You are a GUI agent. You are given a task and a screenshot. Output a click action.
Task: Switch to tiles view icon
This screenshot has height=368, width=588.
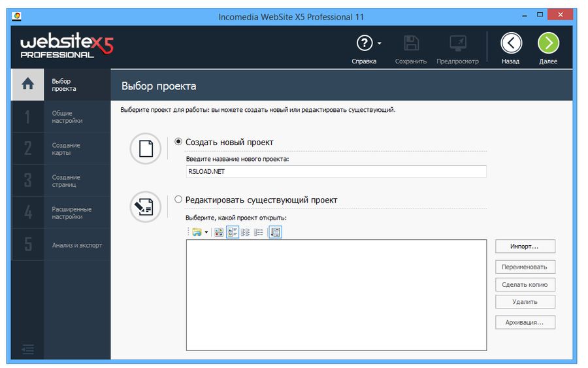tap(233, 232)
